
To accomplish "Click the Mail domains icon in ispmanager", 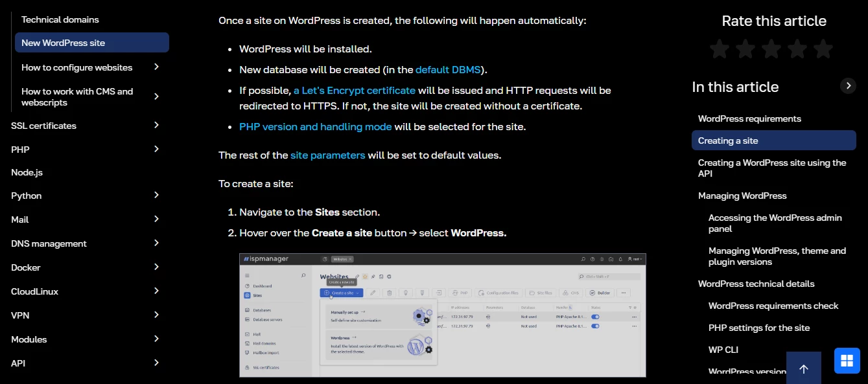I will click(x=247, y=343).
